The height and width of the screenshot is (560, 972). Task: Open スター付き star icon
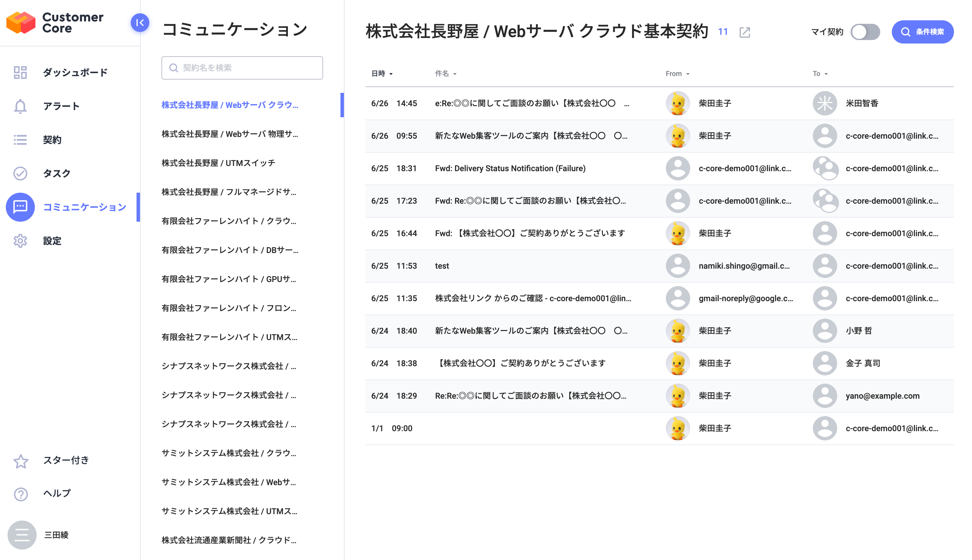pos(20,461)
